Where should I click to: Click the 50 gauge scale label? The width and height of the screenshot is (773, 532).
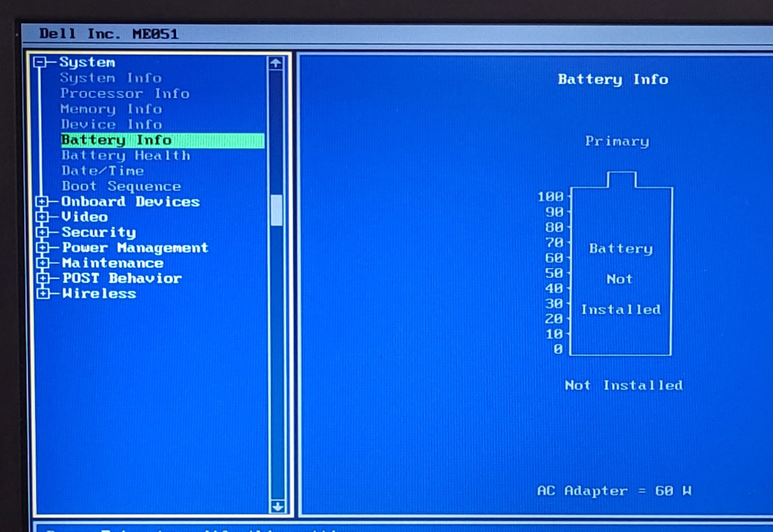[554, 273]
